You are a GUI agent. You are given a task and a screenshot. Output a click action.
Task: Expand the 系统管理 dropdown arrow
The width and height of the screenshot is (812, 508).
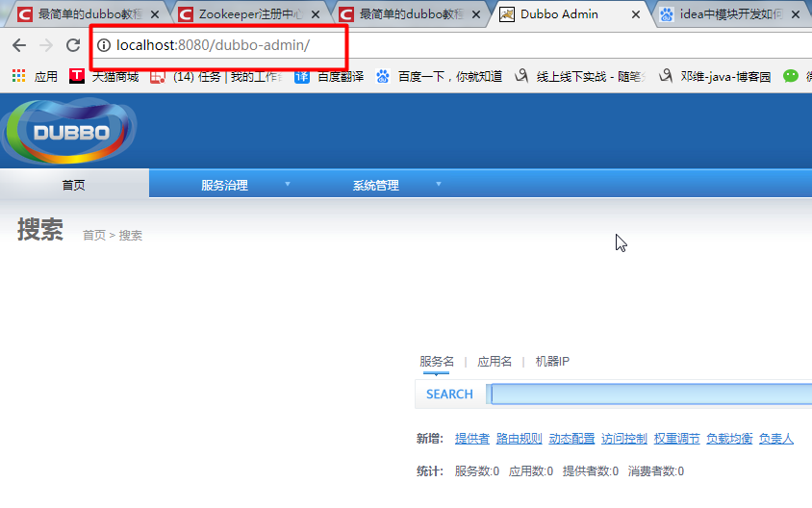coord(439,184)
